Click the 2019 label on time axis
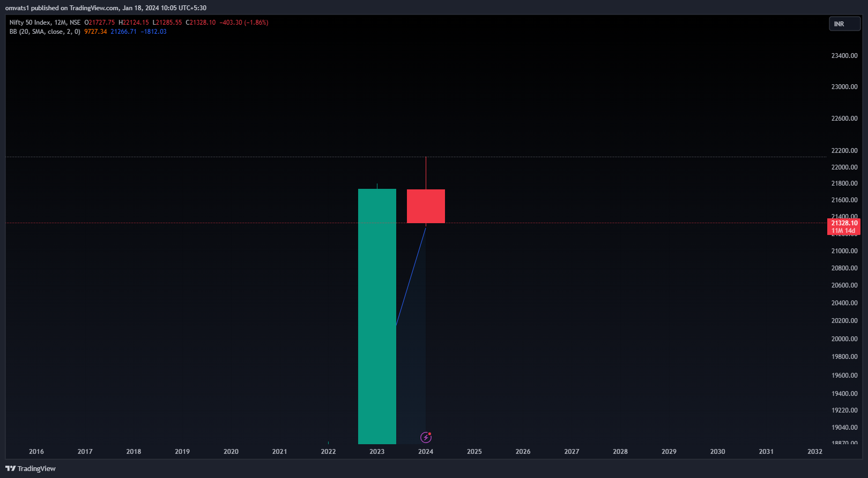The width and height of the screenshot is (868, 478). pos(182,452)
